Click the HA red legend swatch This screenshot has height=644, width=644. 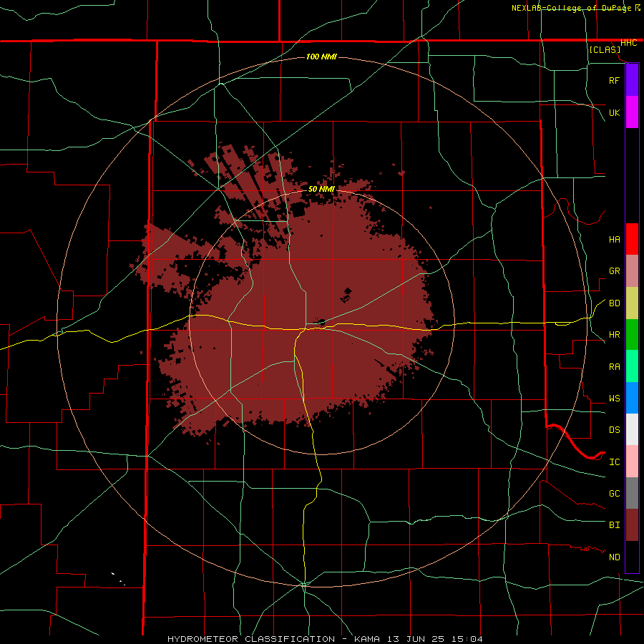click(632, 239)
